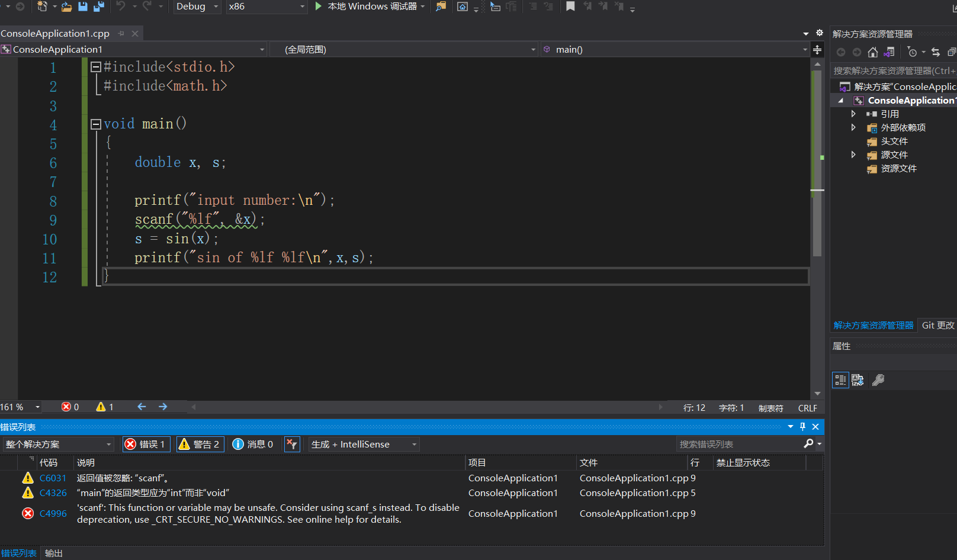Click the property pages wrench icon
957x560 pixels.
point(878,380)
